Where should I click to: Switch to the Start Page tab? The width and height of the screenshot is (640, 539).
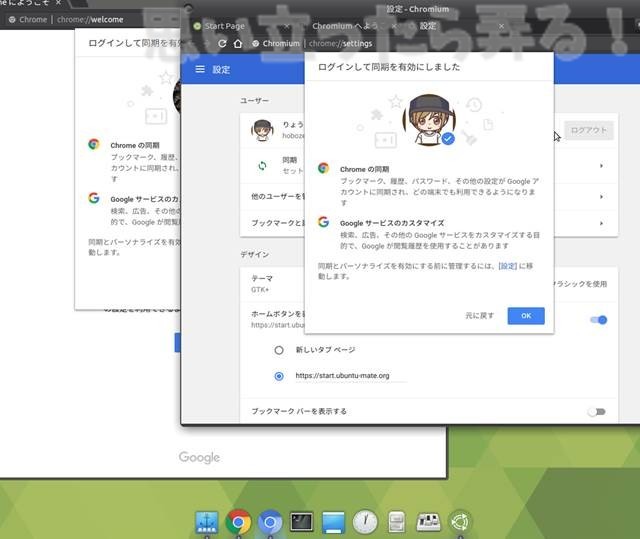(224, 26)
